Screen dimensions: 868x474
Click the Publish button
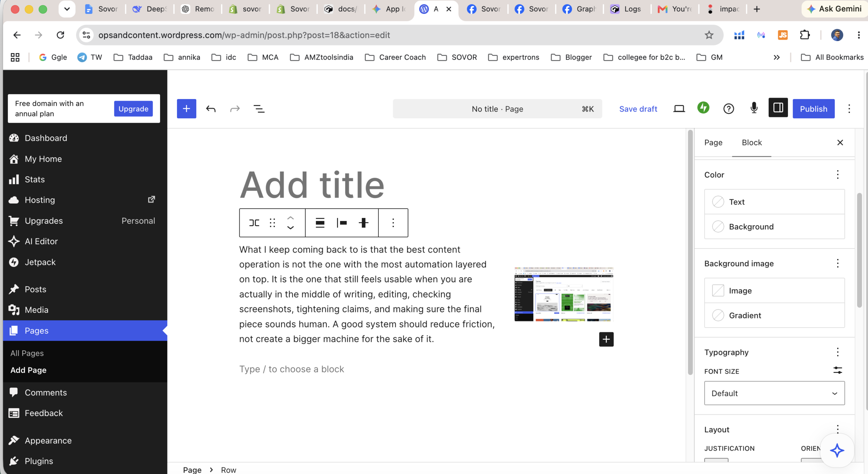point(813,108)
